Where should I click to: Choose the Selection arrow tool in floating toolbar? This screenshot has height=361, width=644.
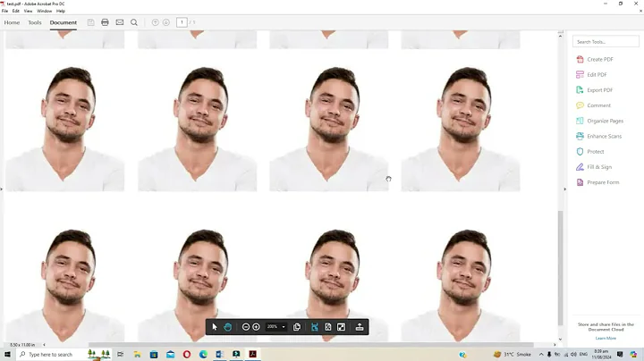pos(215,327)
